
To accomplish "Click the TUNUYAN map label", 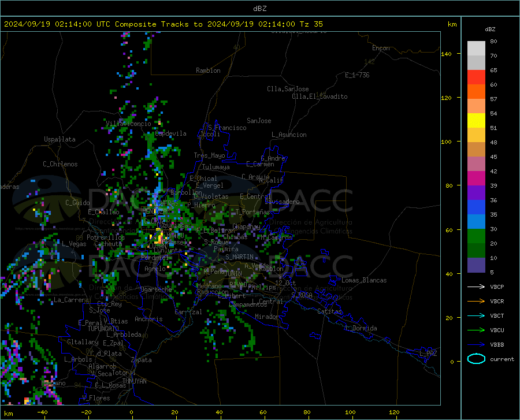I will [x=134, y=381].
